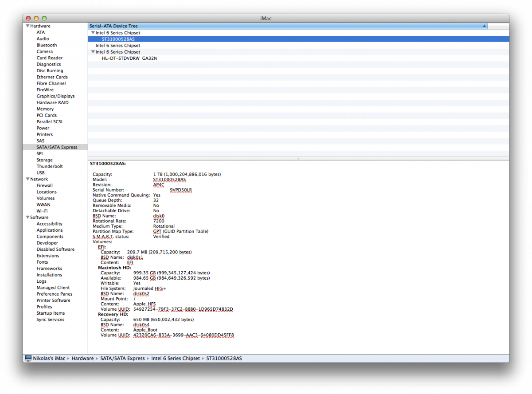This screenshot has width=532, height=394.
Task: Open Memory information
Action: point(45,109)
